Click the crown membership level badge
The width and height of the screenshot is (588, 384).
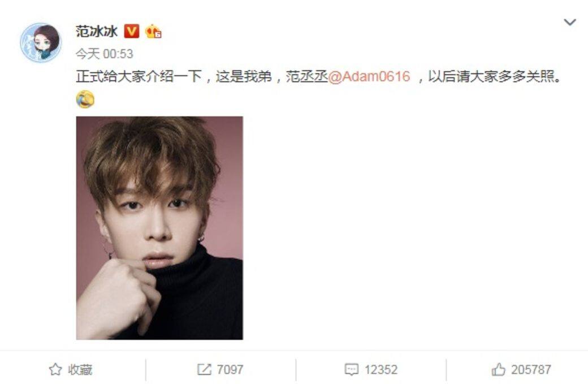click(153, 32)
